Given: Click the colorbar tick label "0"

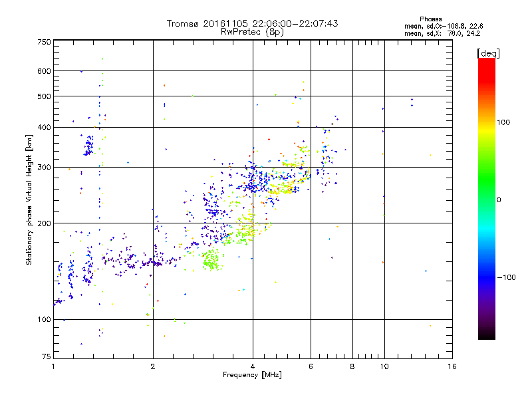Looking at the screenshot, I should [x=499, y=199].
